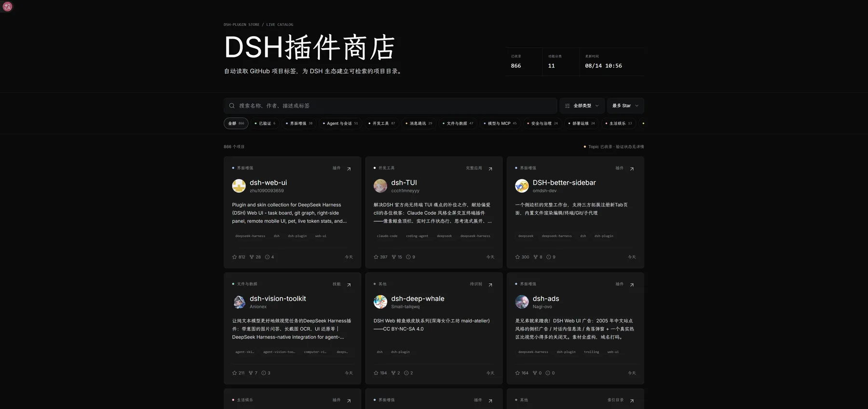868x409 pixels.
Task: Click the dsh-TUI author avatar
Action: click(x=380, y=186)
